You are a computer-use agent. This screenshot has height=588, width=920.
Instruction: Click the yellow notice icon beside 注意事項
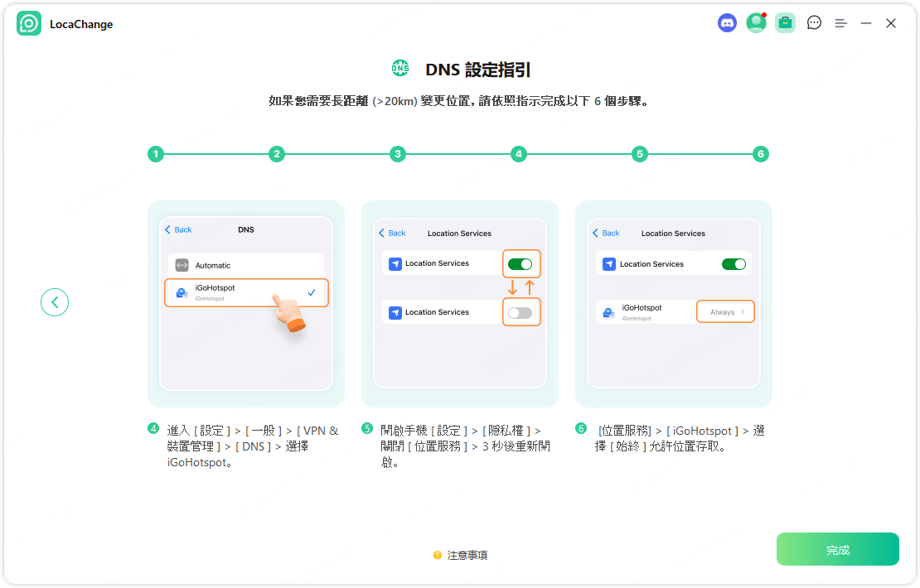[437, 555]
